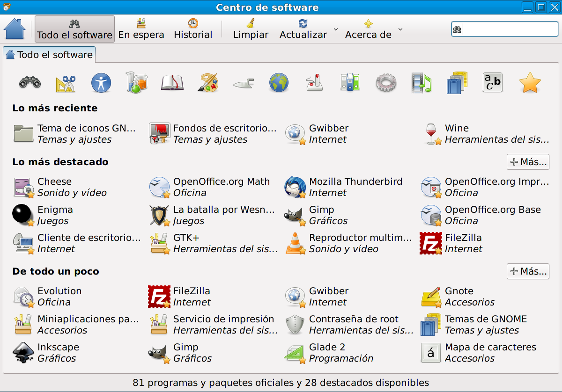
Task: Open window menu icon in title bar
Action: 6,7
